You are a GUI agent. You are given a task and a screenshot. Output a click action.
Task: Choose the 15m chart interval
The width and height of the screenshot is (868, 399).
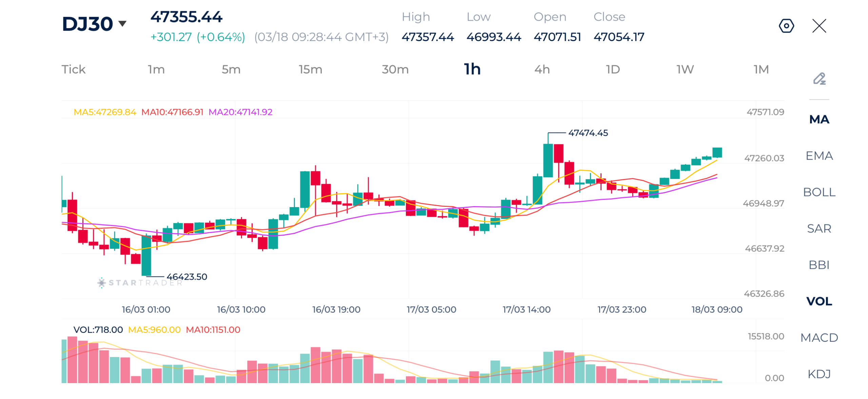[310, 69]
